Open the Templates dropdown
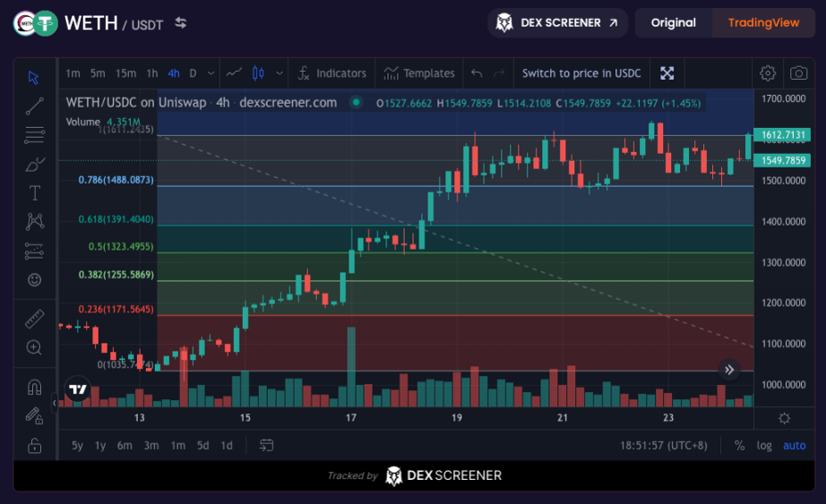This screenshot has width=826, height=504. 419,73
